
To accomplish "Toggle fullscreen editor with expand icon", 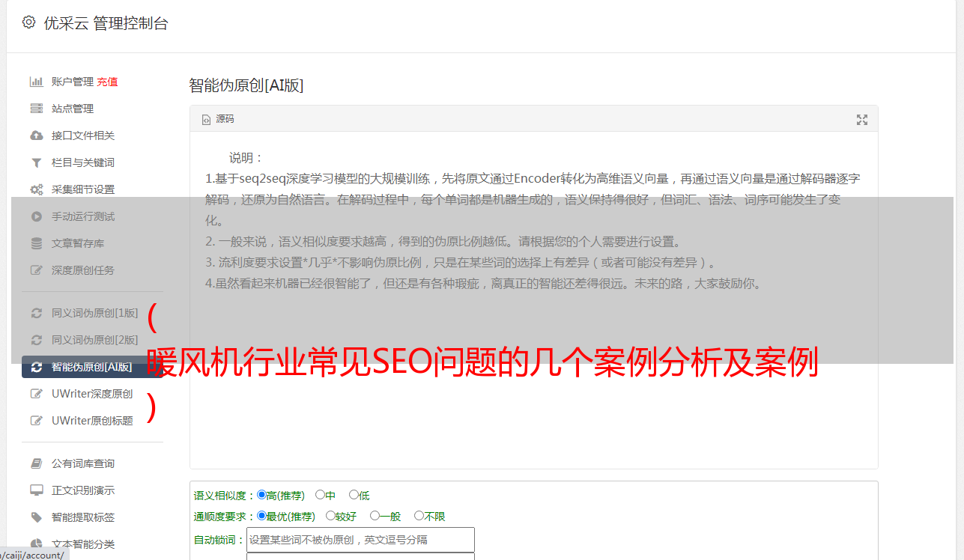I will pos(862,120).
